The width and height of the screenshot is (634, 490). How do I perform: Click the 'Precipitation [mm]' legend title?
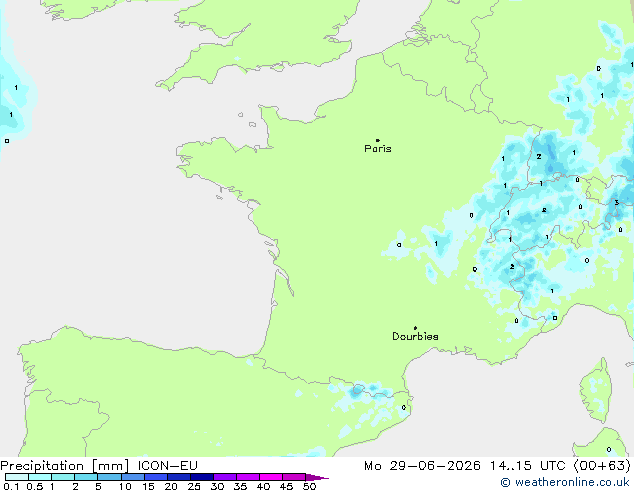pos(65,466)
